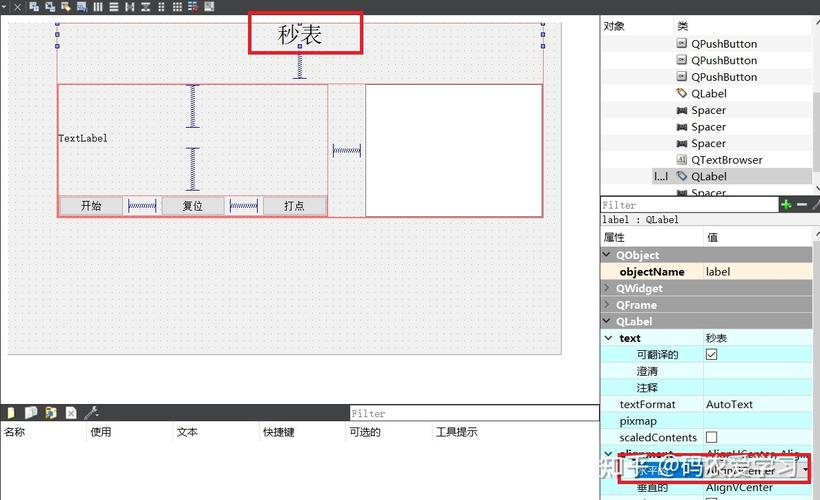Click New action icon in action editor
The image size is (820, 500).
(10, 413)
